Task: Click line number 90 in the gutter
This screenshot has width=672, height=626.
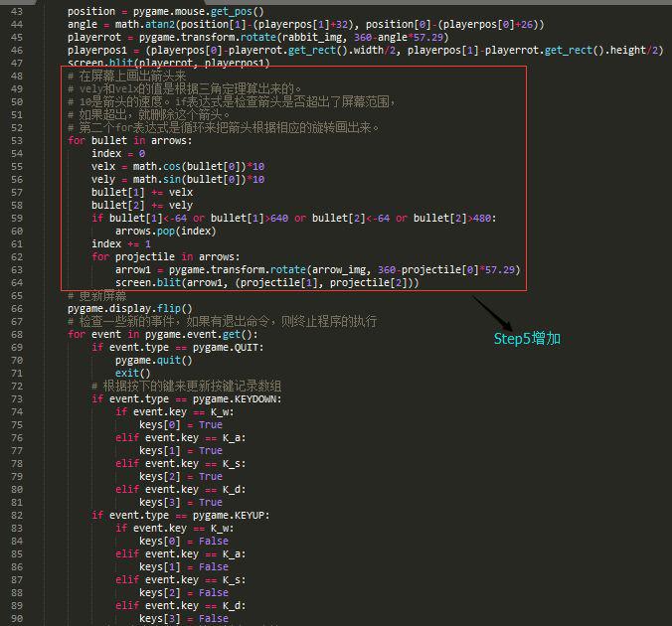Action: tap(17, 618)
